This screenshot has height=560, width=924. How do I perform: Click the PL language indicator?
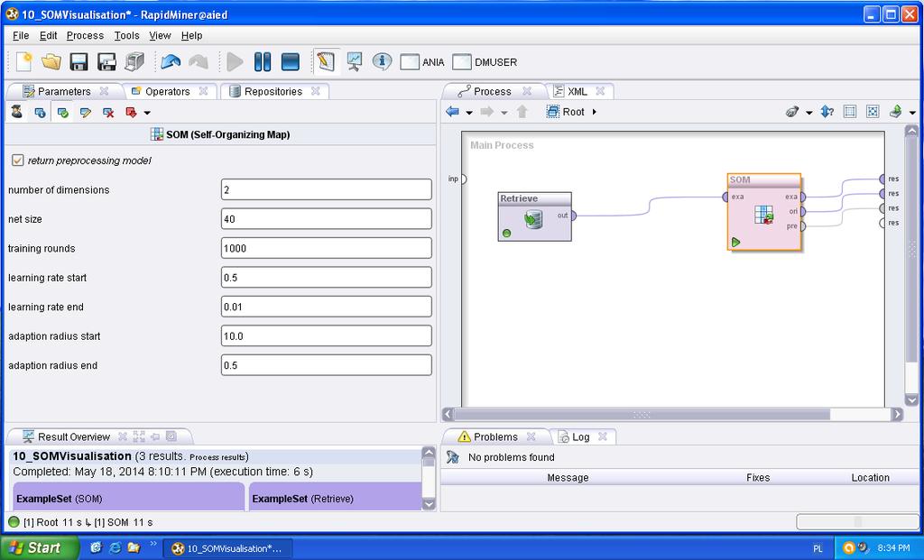[x=818, y=548]
